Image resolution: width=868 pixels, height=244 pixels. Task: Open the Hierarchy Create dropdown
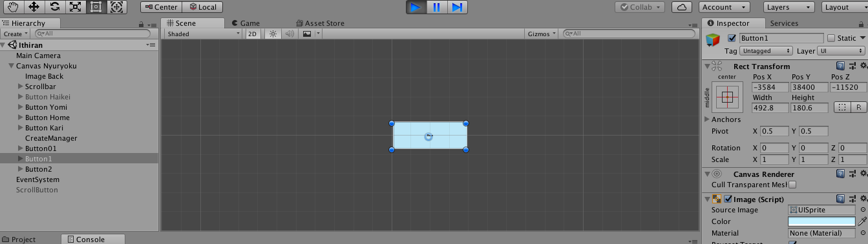(x=16, y=34)
